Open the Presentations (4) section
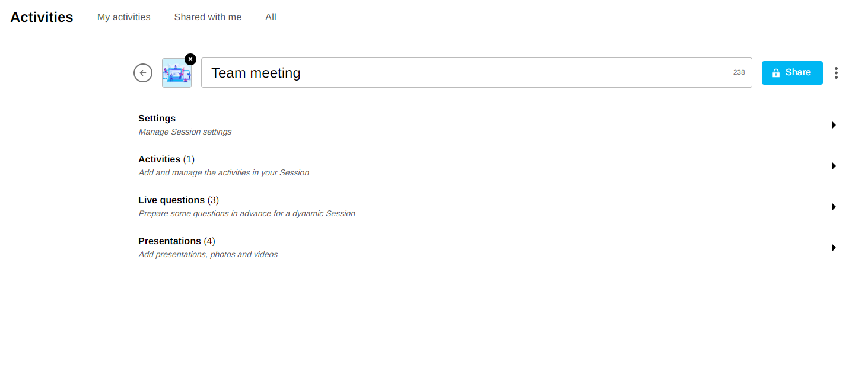Screen dimensions: 868x365 coord(176,241)
